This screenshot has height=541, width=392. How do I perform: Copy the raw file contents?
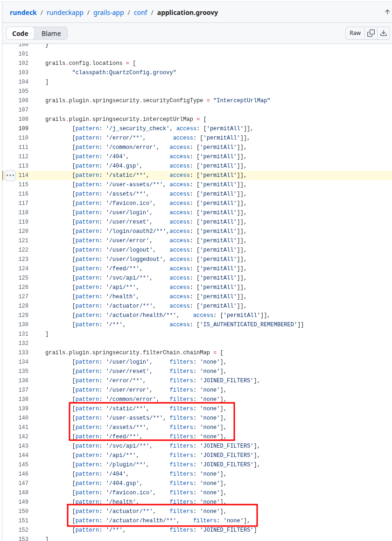371,33
